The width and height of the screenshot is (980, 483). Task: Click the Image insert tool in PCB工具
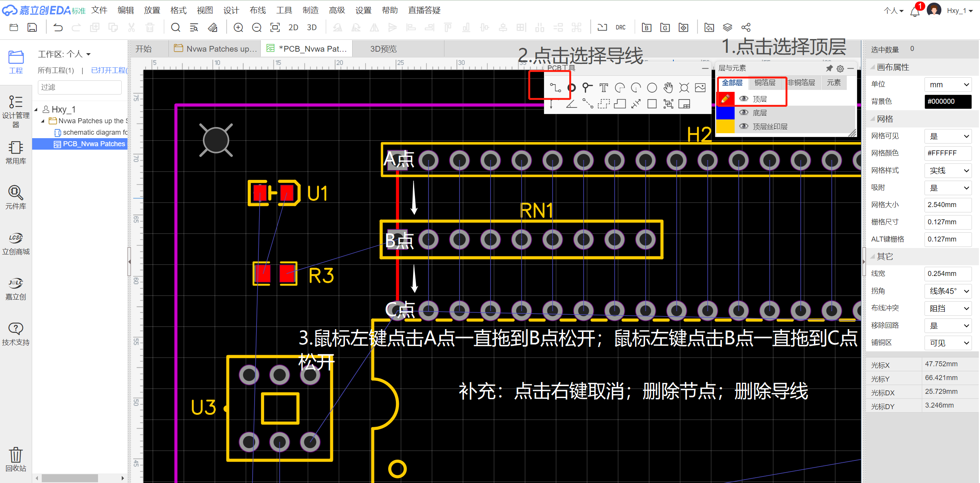(700, 88)
